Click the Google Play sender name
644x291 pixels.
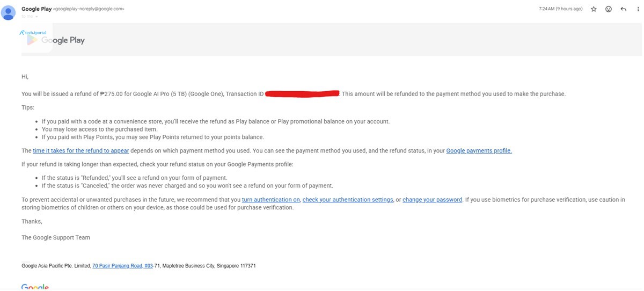coord(36,9)
